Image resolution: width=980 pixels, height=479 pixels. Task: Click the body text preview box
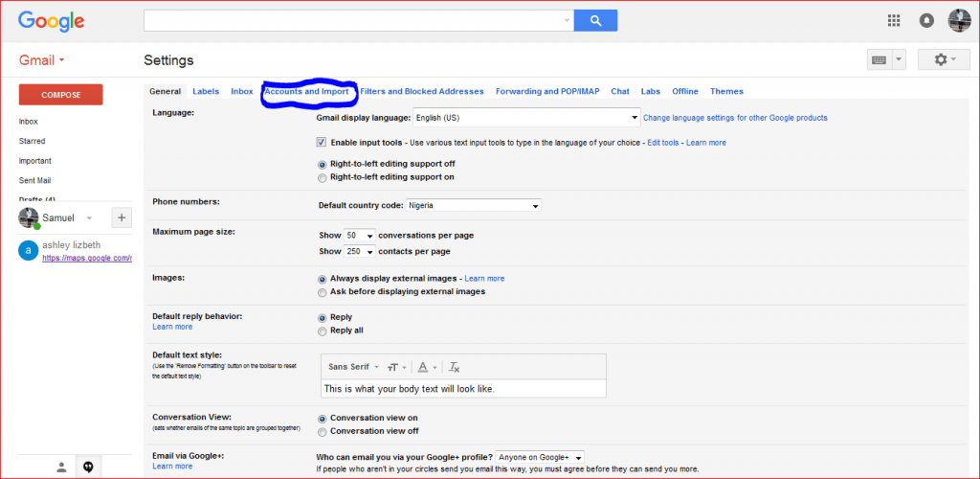pyautogui.click(x=464, y=388)
